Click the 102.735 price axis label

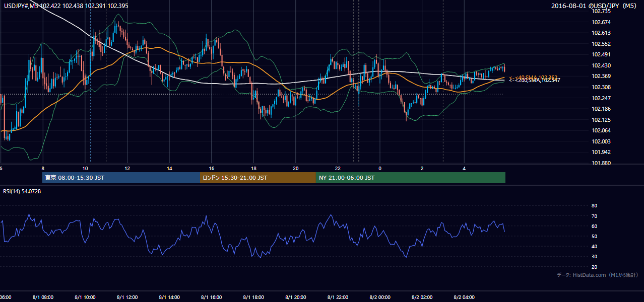(x=602, y=11)
